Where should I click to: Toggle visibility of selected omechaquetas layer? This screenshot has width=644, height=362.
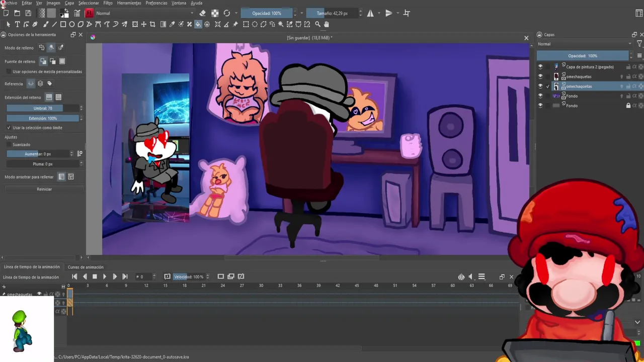click(x=540, y=86)
